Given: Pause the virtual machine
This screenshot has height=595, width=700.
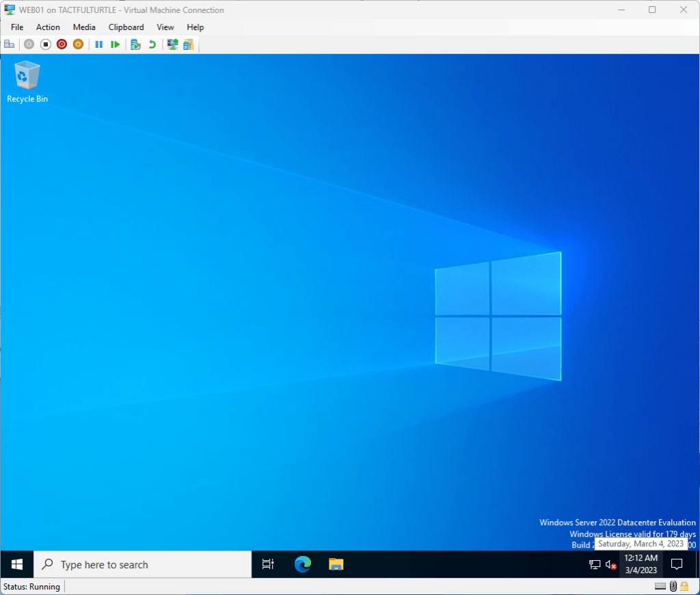Looking at the screenshot, I should pyautogui.click(x=99, y=44).
